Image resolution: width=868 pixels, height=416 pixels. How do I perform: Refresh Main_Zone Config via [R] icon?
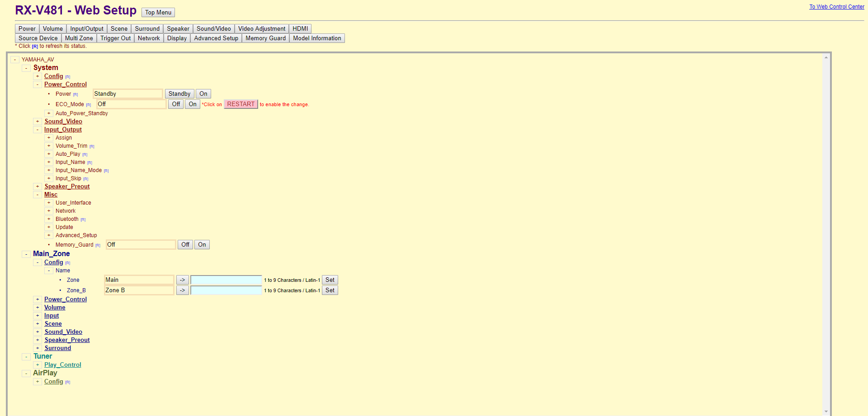pos(68,263)
